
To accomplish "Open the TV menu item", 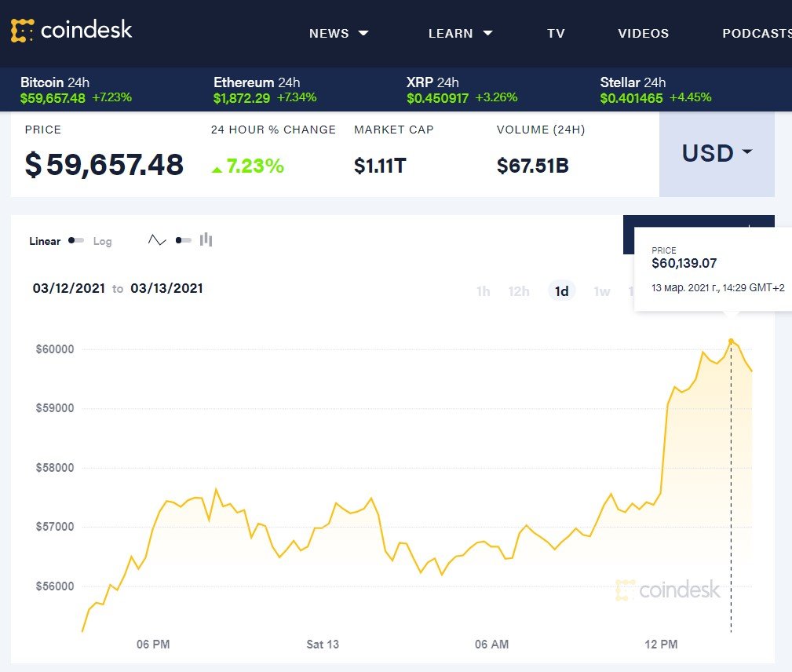I will [556, 33].
